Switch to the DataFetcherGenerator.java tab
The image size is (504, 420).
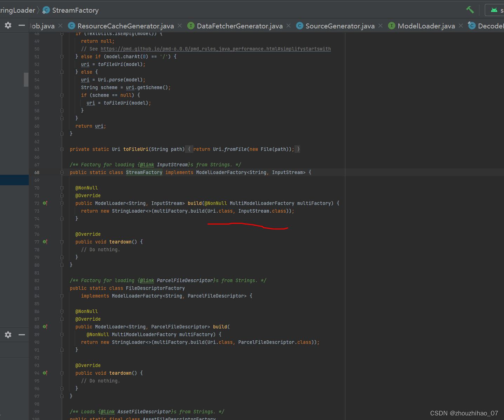(x=240, y=26)
